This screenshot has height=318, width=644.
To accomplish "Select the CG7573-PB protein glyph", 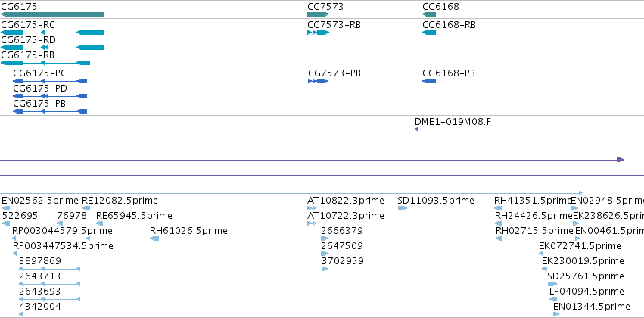I will click(319, 81).
